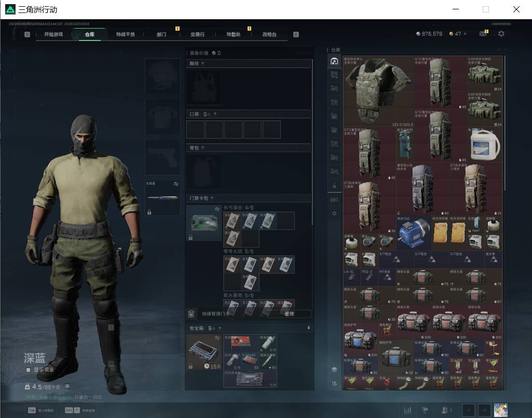Click the 管理 button for key cards

pyautogui.click(x=289, y=314)
